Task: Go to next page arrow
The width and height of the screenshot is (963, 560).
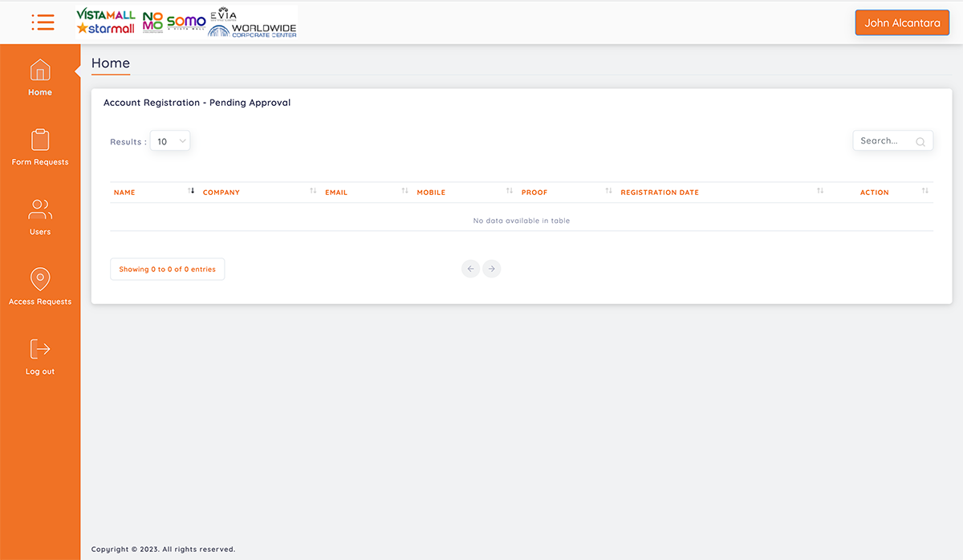Action: (492, 269)
